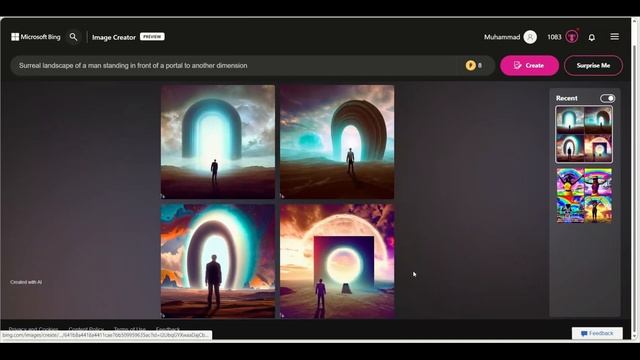Click the Created with AI label

coord(26,282)
